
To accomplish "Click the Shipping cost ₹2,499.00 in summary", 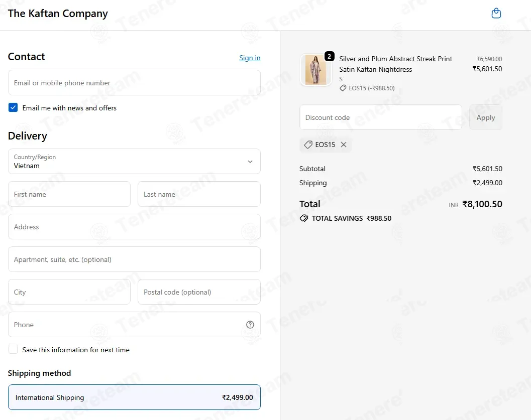I will [487, 183].
